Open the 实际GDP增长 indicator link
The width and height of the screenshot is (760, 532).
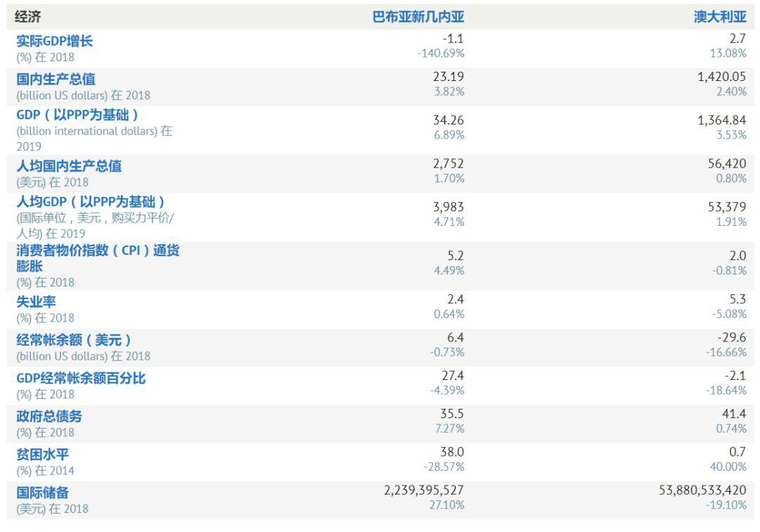[54, 41]
